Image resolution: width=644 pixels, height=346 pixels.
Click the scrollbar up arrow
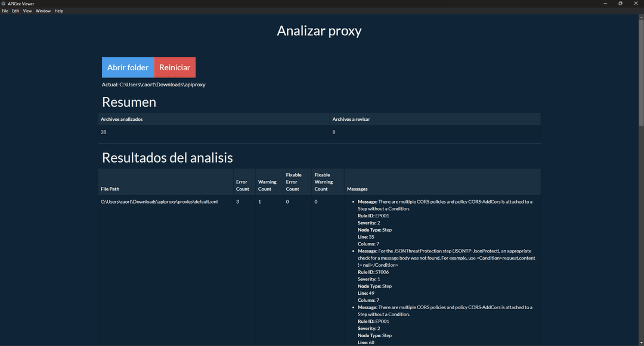pos(641,17)
